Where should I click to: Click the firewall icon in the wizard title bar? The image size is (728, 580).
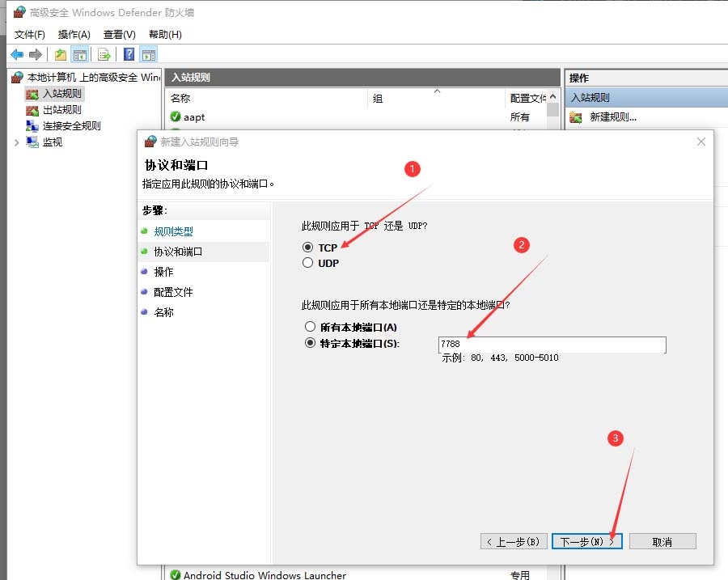coord(150,142)
